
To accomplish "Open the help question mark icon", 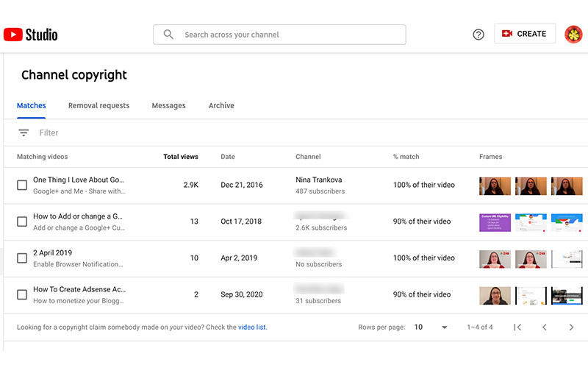I will point(478,35).
